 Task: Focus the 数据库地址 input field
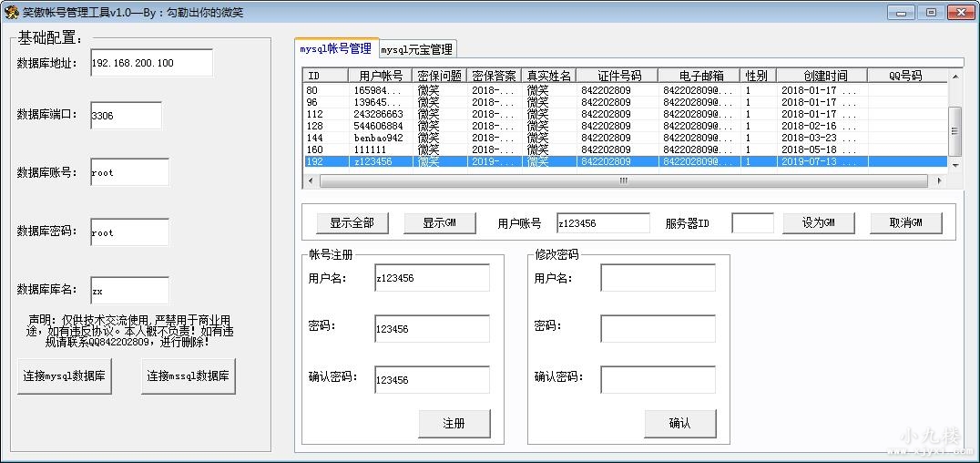(151, 63)
